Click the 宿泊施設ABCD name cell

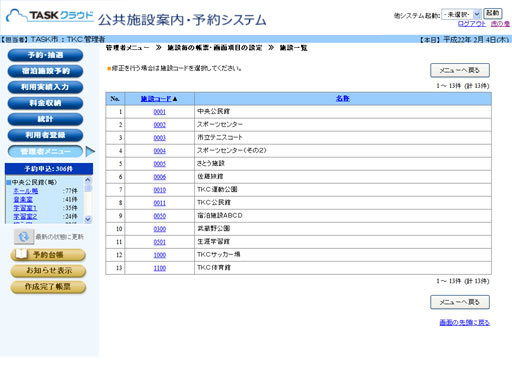(343, 216)
